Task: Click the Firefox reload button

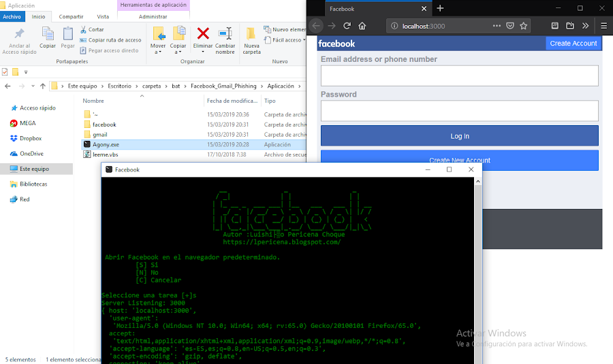Action: 347,26
